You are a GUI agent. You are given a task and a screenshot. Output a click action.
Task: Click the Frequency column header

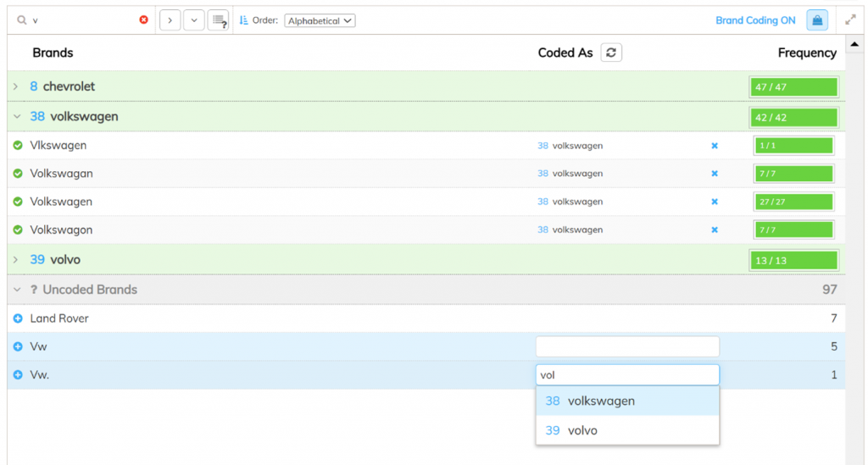coord(807,53)
